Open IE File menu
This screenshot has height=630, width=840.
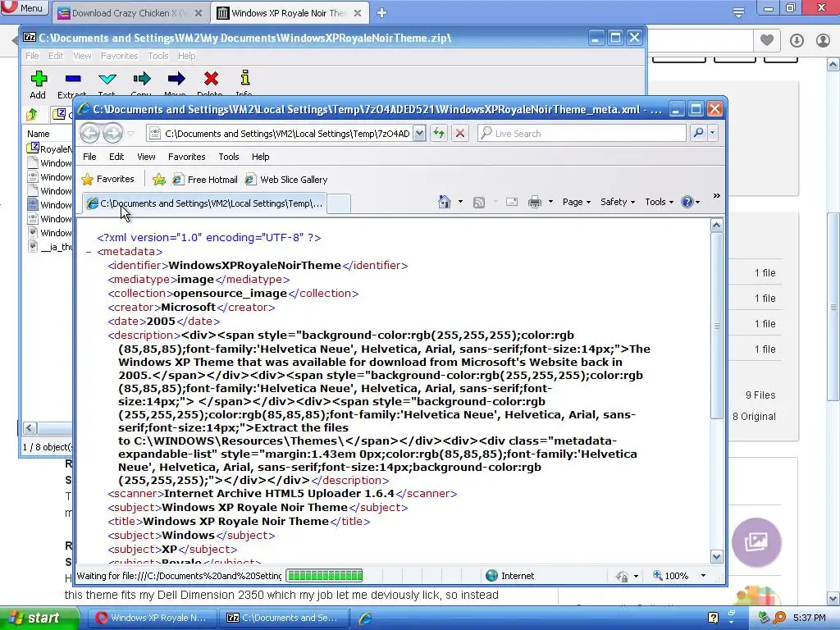point(89,157)
